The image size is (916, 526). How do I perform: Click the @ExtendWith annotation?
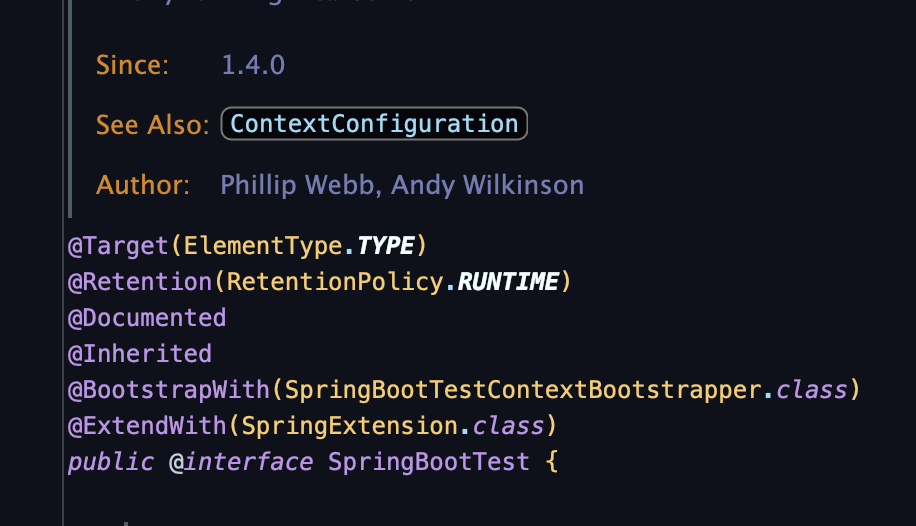click(x=147, y=426)
